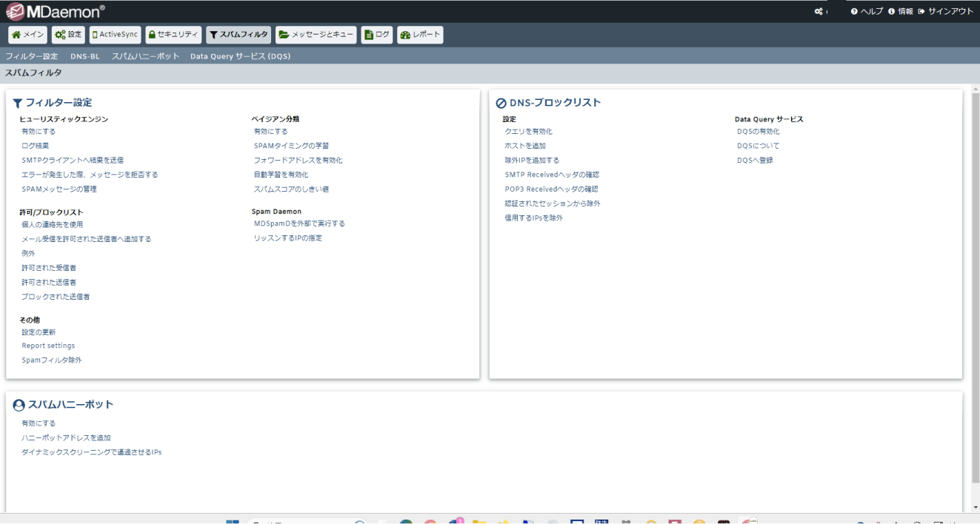Click ハニーポットアドレスを追加 link
Viewport: 980px width, 524px height.
pyautogui.click(x=67, y=437)
